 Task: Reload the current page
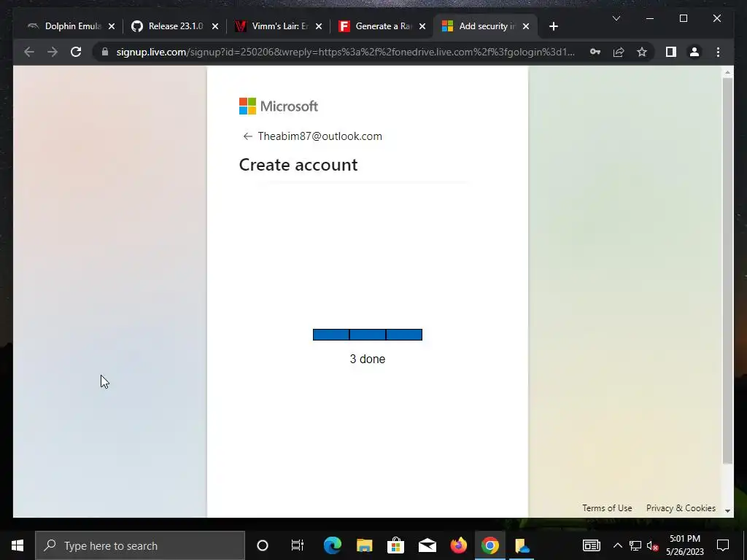(x=76, y=52)
